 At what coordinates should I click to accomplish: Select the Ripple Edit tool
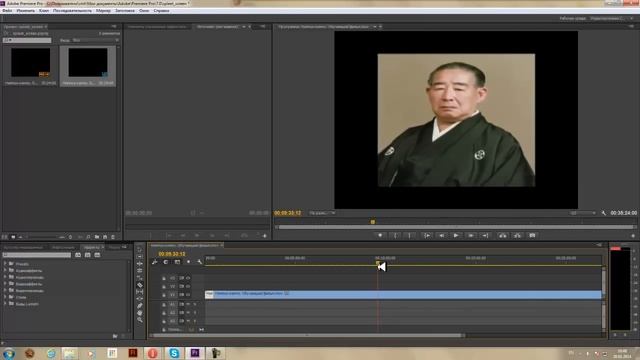click(140, 264)
